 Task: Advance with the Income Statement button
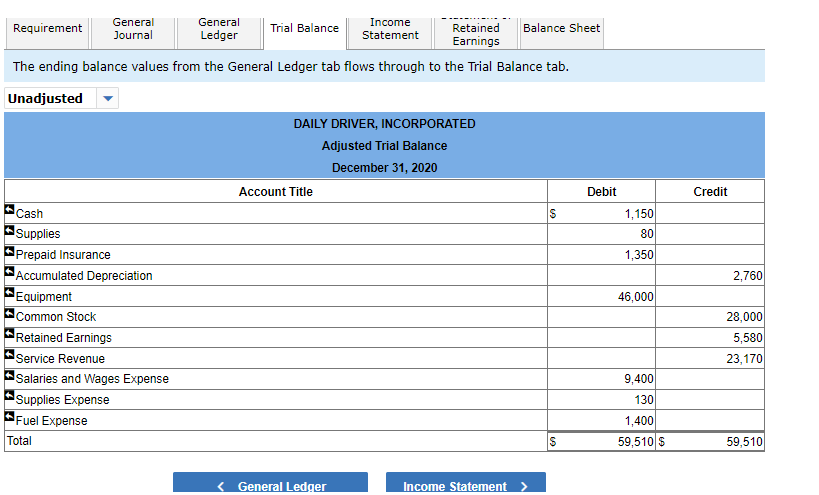click(466, 484)
